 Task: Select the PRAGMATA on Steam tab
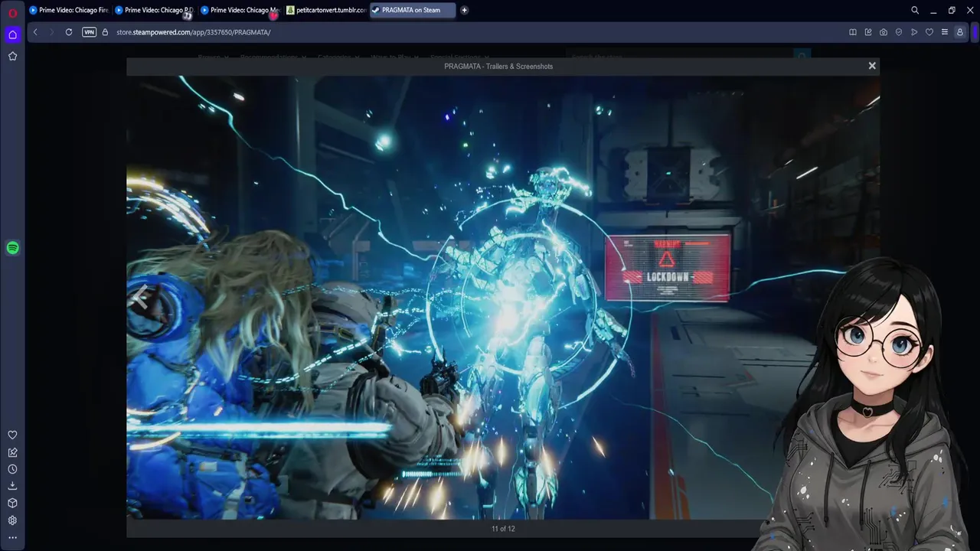(x=412, y=10)
